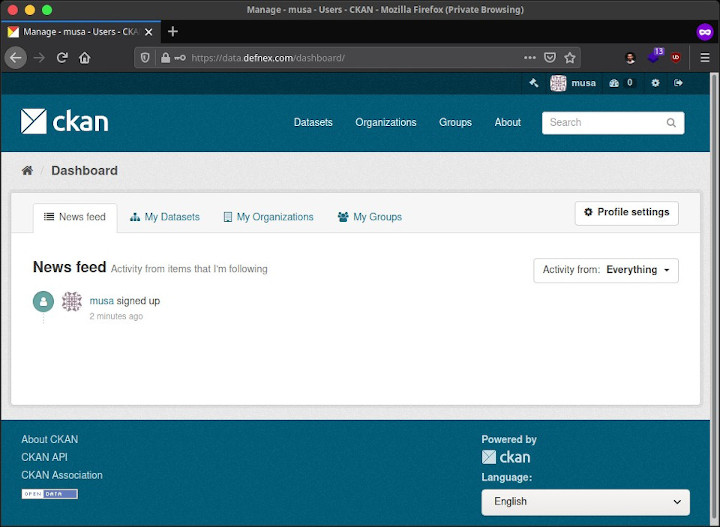This screenshot has width=720, height=527.
Task: Open tracking protection shield icon
Action: [x=145, y=58]
